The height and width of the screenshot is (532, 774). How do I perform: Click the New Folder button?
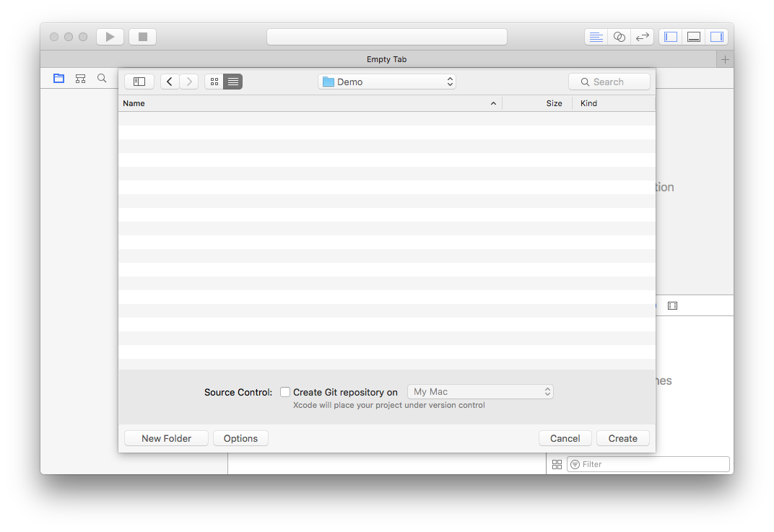click(166, 438)
